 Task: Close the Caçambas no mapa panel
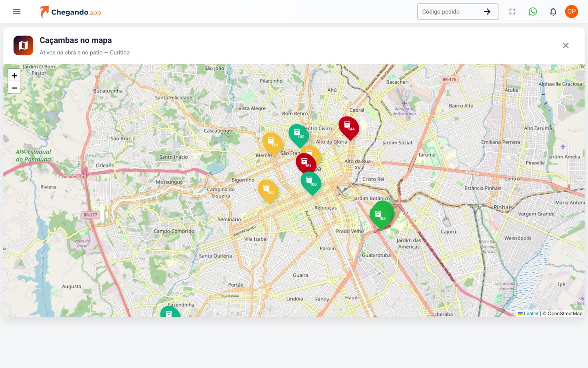(x=566, y=45)
